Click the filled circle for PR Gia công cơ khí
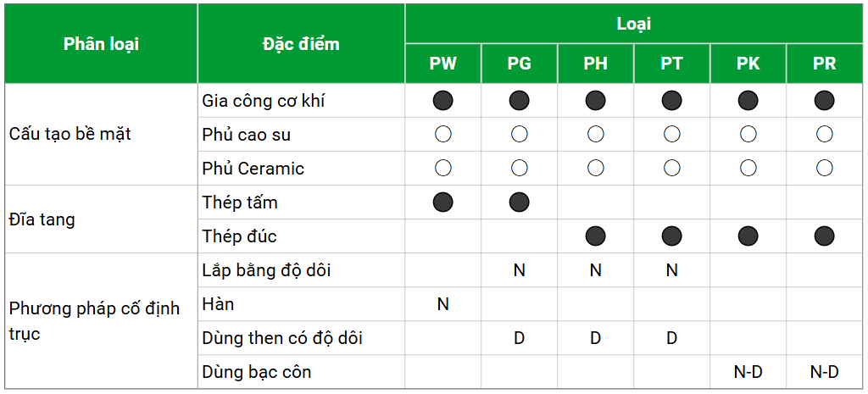 coord(824,101)
